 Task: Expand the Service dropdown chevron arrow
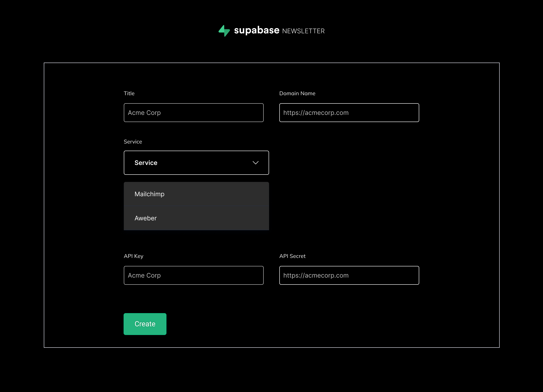255,163
